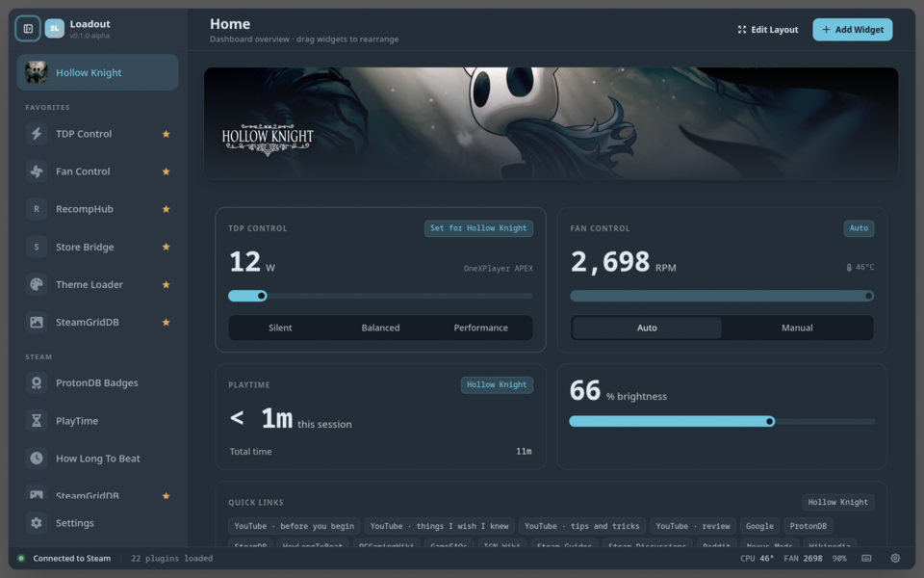Click the SteamGridDB picture icon under Favorites
This screenshot has height=578, width=924.
point(37,322)
